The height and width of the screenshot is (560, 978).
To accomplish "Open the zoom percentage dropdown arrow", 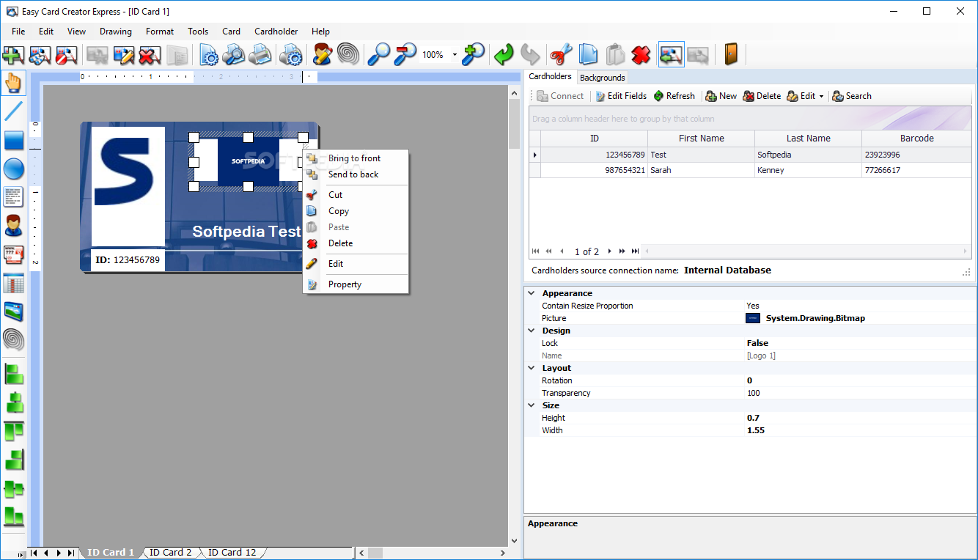I will (455, 55).
